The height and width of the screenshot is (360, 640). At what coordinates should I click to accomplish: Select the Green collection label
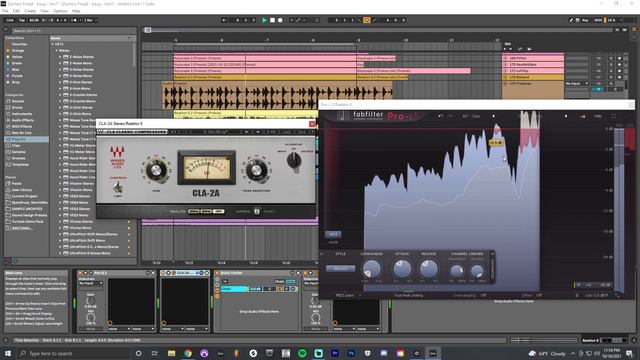coord(17,63)
